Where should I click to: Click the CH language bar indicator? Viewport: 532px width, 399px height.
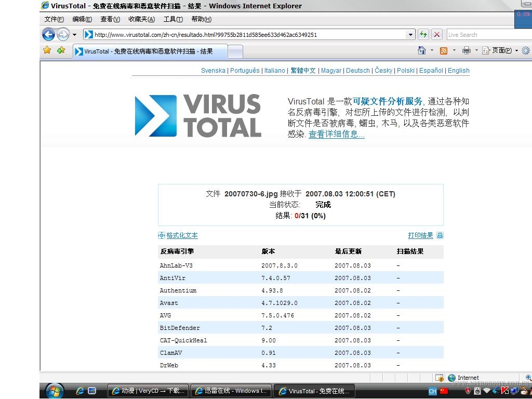pyautogui.click(x=433, y=391)
